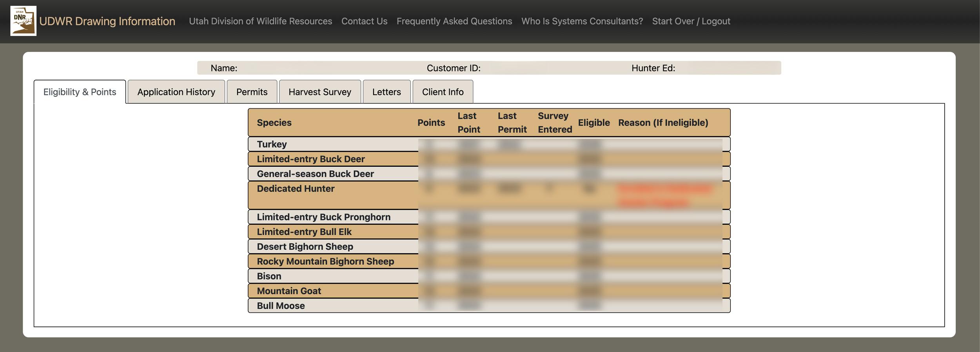Click the Reason (If Ineligible) header
This screenshot has height=352, width=980.
[663, 122]
